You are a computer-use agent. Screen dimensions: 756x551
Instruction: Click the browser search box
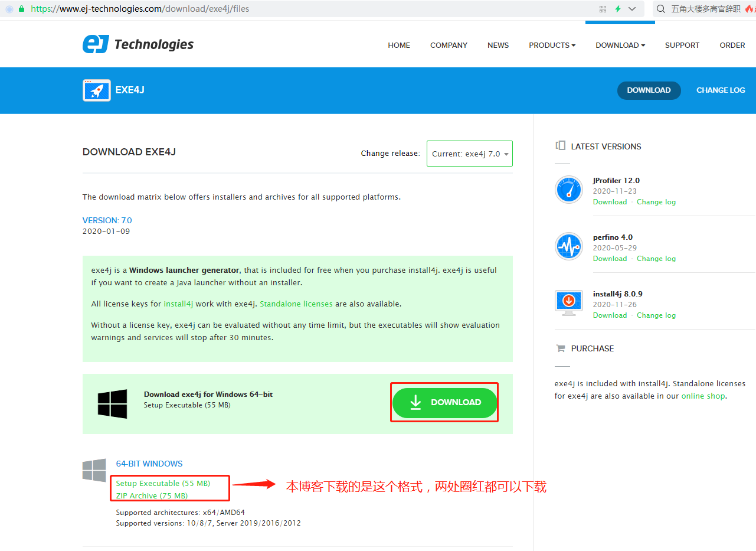(x=705, y=9)
